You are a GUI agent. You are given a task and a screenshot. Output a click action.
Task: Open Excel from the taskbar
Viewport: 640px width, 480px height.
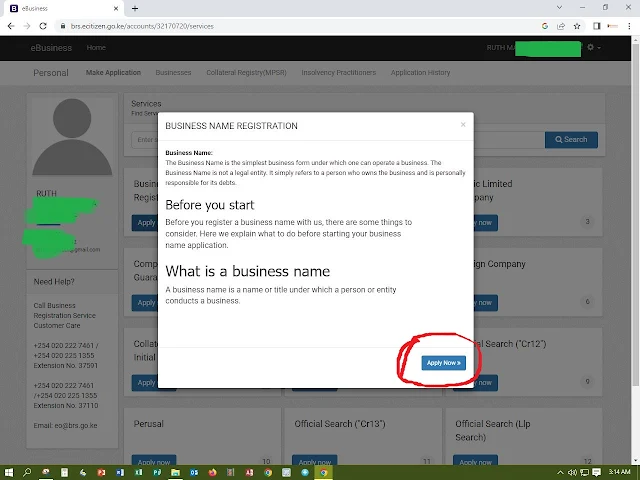pyautogui.click(x=139, y=473)
